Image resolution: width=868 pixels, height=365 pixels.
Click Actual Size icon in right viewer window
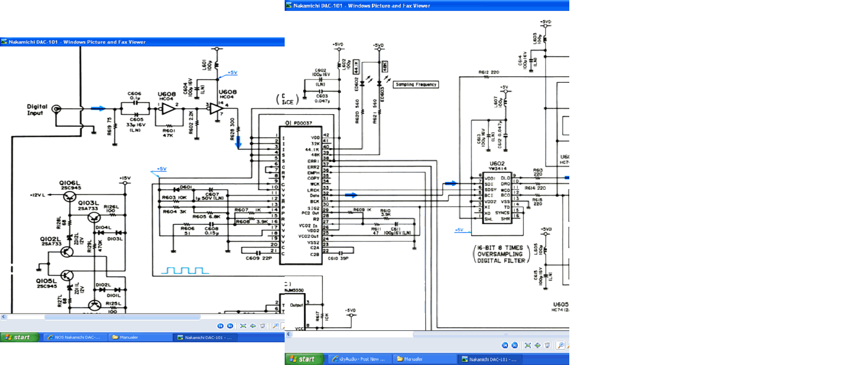coord(537,345)
